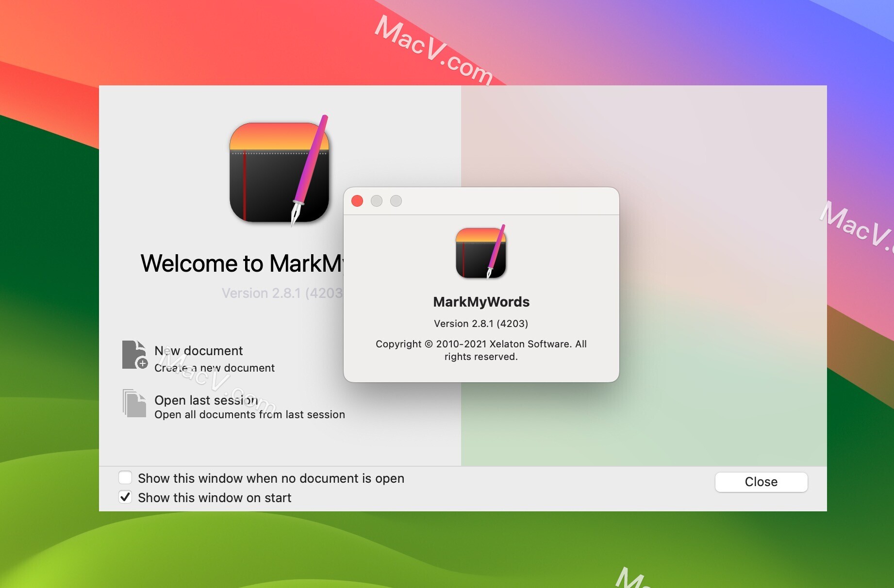Click 'Open all documents from last session' subtitle

(x=249, y=414)
